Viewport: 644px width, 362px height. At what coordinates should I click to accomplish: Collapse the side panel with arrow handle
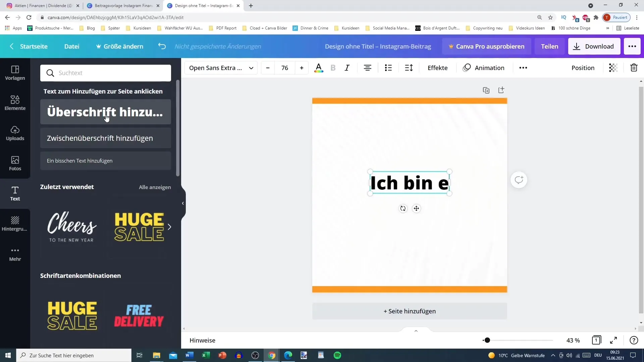click(183, 203)
